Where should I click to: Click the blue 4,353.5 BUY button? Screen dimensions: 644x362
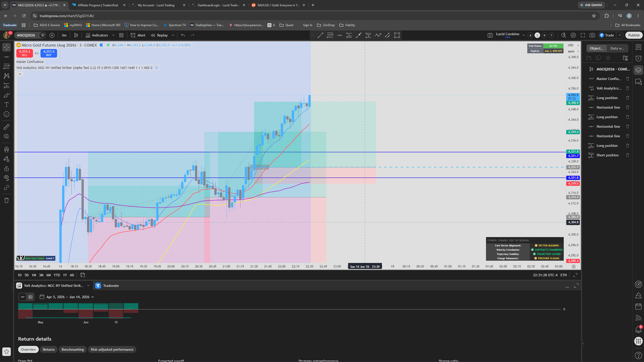coord(49,53)
